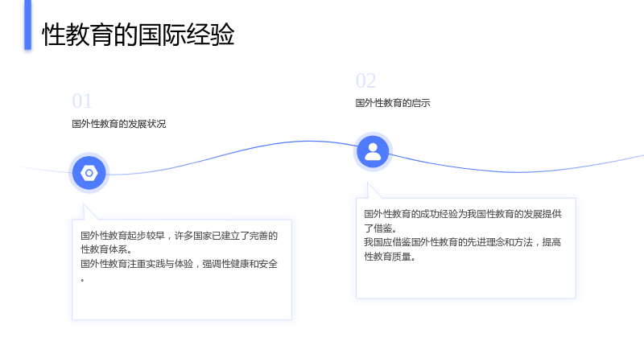Click the line 了借鉴。 in right box

(x=380, y=228)
